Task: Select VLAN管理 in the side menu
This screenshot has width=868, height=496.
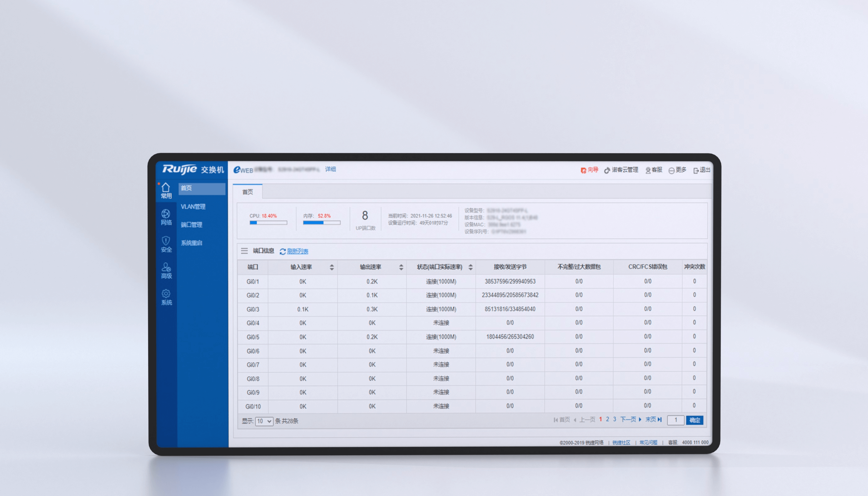Action: click(x=193, y=206)
